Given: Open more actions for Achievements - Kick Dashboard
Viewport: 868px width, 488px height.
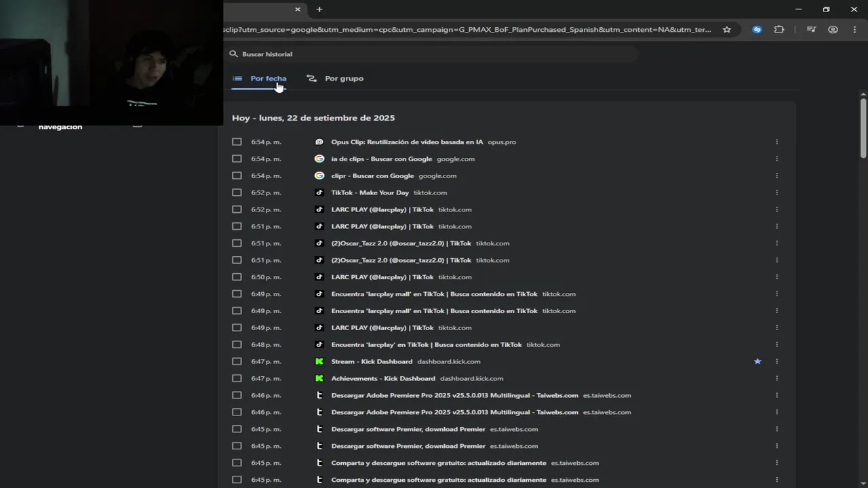Looking at the screenshot, I should pyautogui.click(x=776, y=378).
